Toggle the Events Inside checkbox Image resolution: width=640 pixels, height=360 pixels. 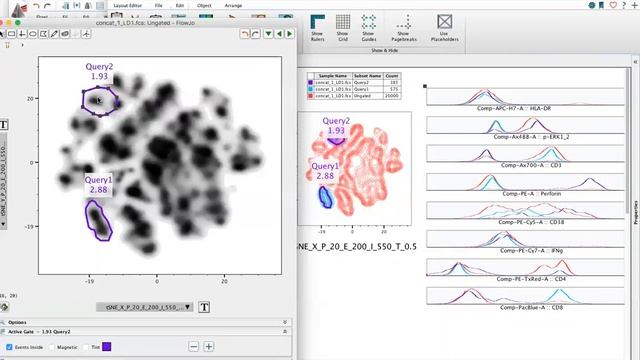pyautogui.click(x=9, y=347)
